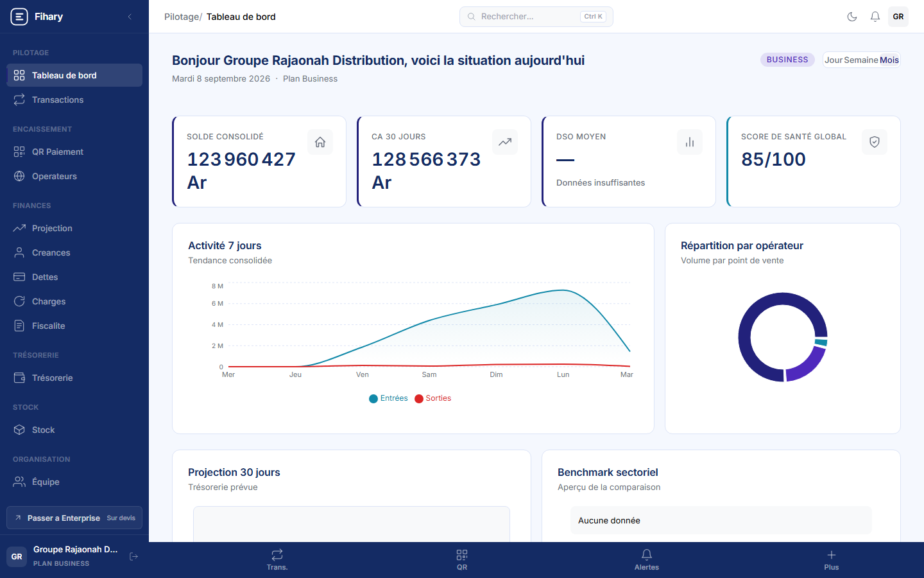
Task: Click the Fiscalite document icon
Action: (19, 326)
